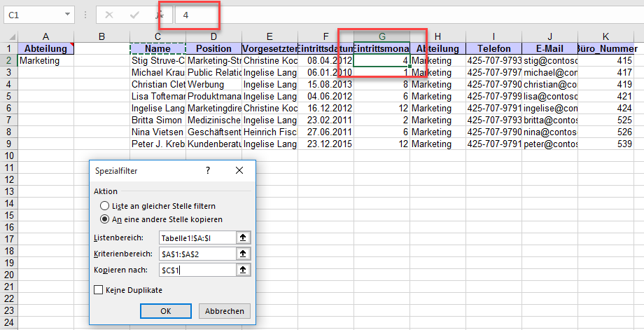The height and width of the screenshot is (330, 644).
Task: Click the Kopieren nach range selector icon
Action: tap(243, 270)
